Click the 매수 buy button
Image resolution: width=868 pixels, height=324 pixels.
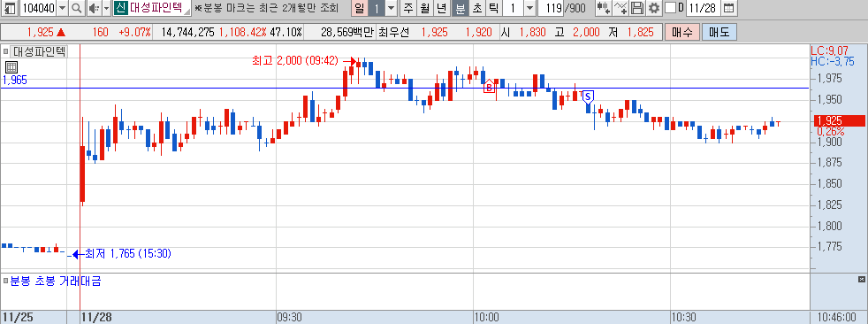coord(682,32)
